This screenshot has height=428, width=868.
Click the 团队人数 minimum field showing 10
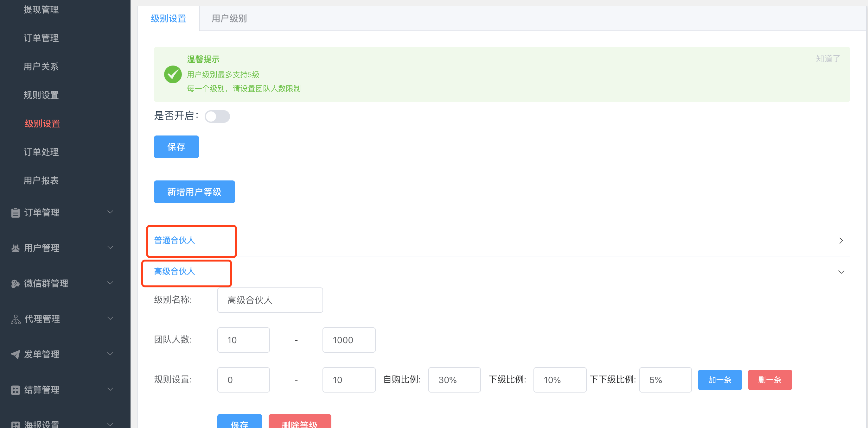243,340
